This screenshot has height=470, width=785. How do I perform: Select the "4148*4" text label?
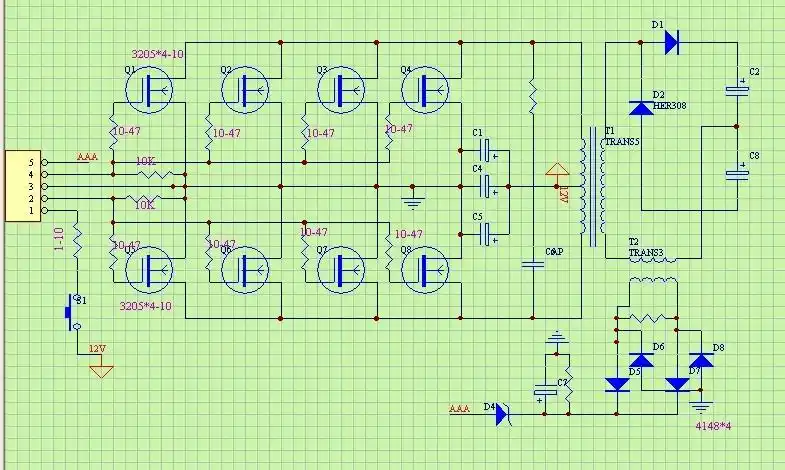pos(714,426)
